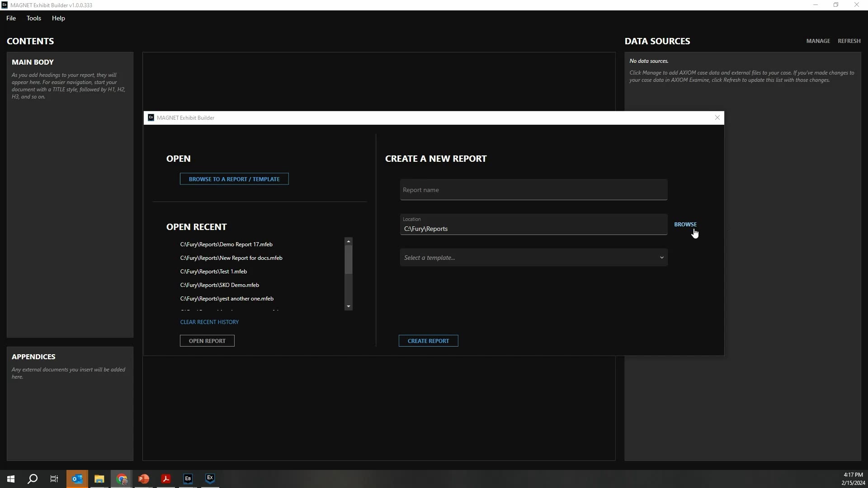The height and width of the screenshot is (488, 868).
Task: Click Clear Recent History link
Action: [x=209, y=322]
